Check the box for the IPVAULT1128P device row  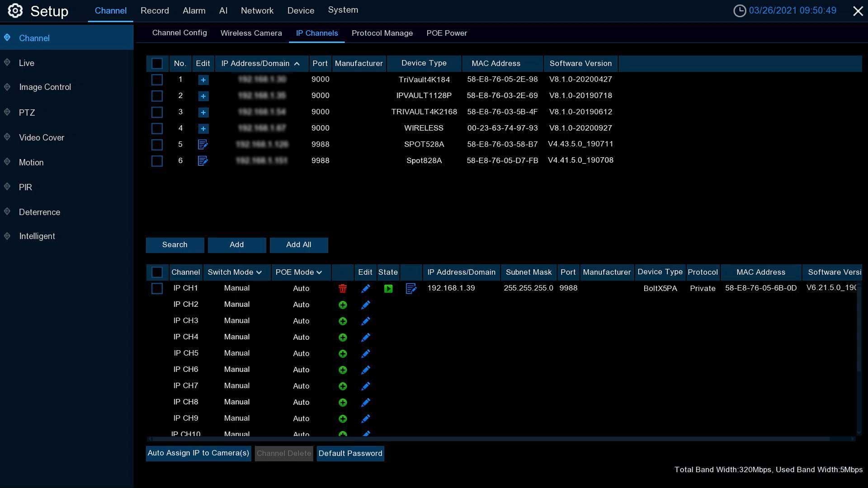click(x=157, y=96)
